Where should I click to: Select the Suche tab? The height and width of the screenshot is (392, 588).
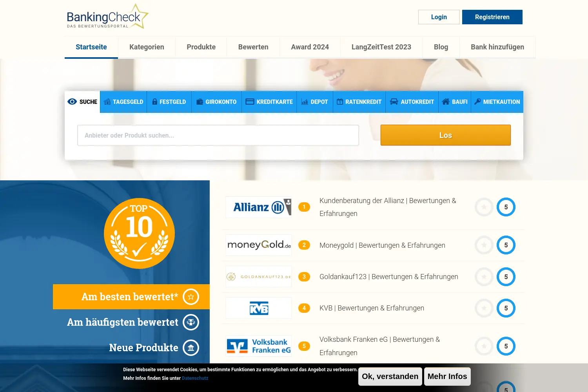[x=82, y=102]
